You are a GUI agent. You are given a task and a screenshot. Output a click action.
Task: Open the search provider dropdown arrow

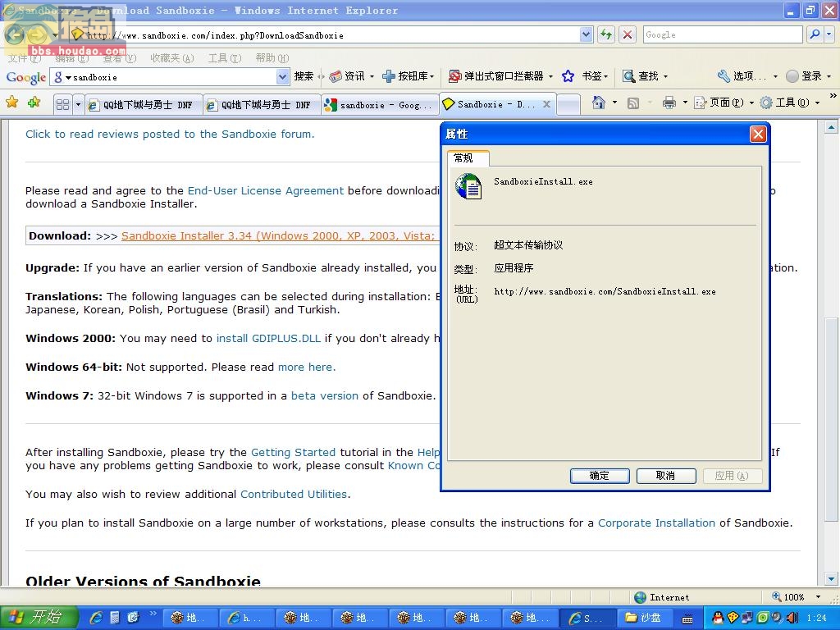[x=829, y=34]
